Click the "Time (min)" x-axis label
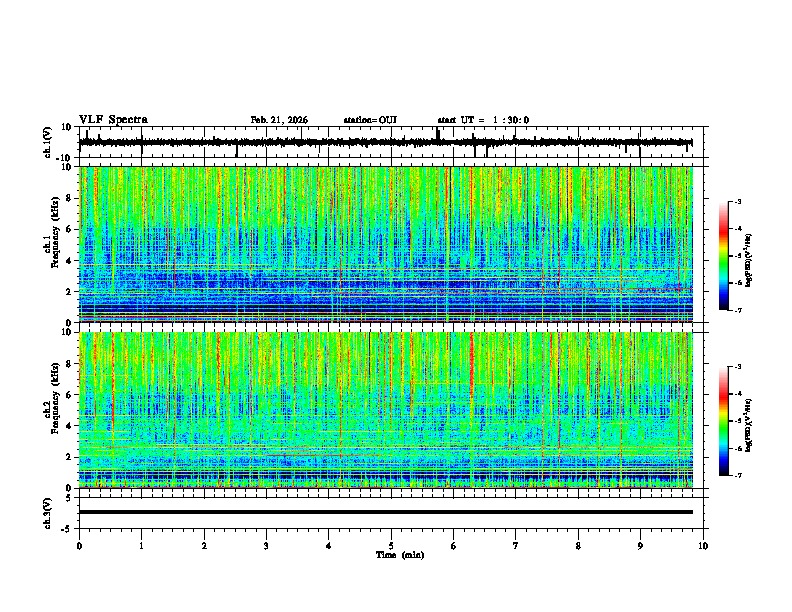This screenshot has height=612, width=792. tap(400, 555)
